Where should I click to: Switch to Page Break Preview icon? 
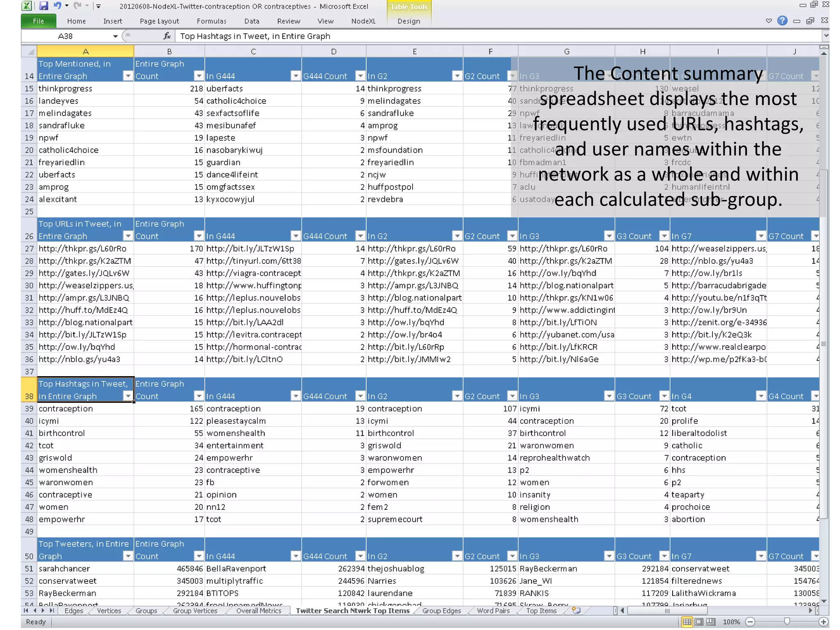click(711, 622)
